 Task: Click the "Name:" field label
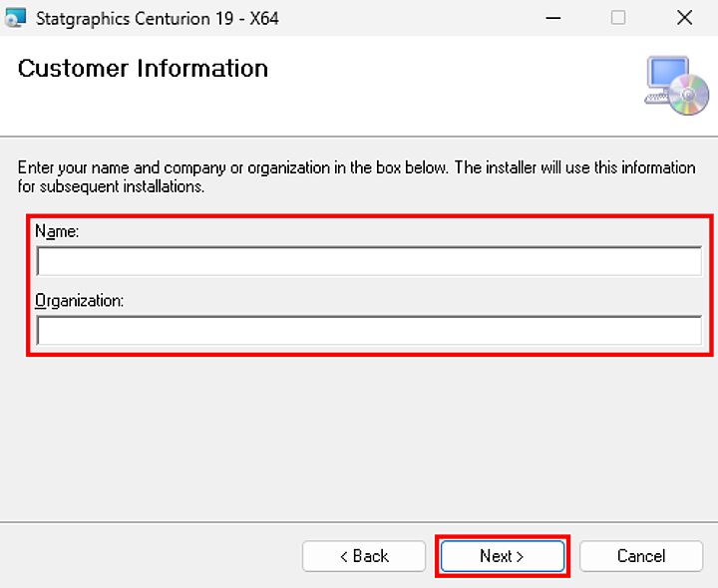click(57, 231)
